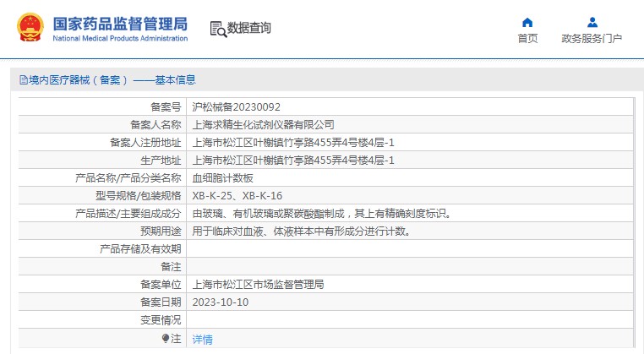Select model spec XB-K-25、XB-K-16
The height and width of the screenshot is (354, 644).
click(237, 195)
